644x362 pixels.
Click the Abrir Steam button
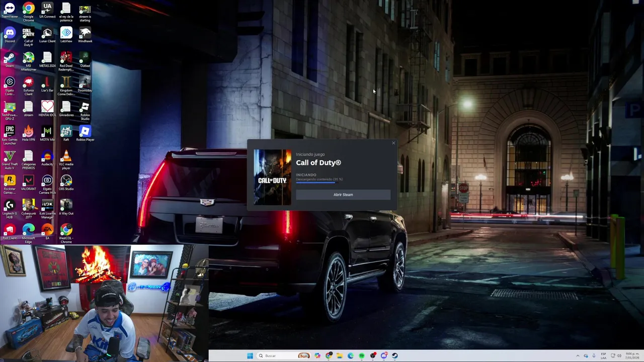tap(343, 195)
